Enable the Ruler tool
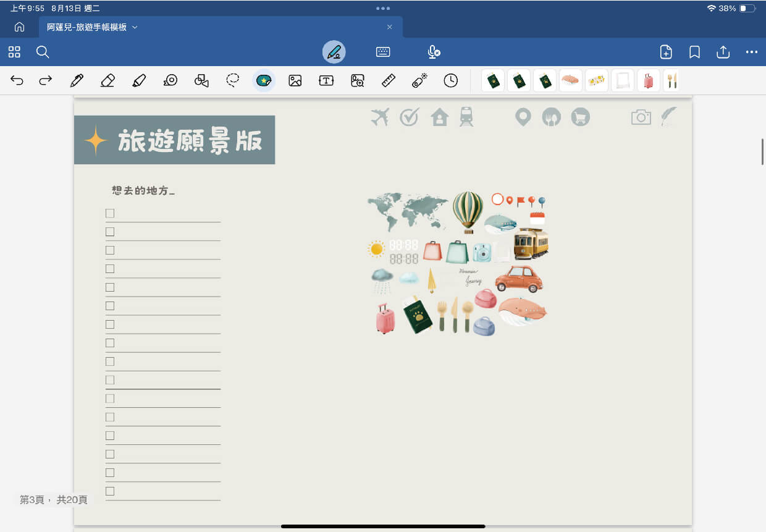The width and height of the screenshot is (766, 532). pyautogui.click(x=388, y=80)
